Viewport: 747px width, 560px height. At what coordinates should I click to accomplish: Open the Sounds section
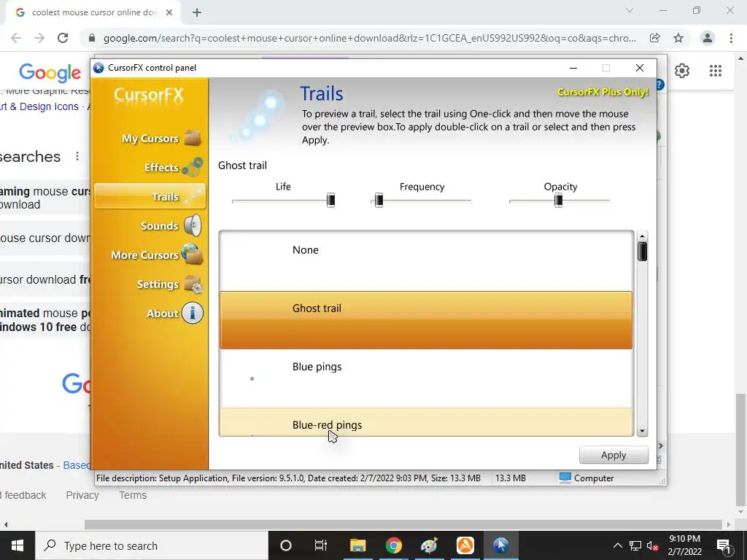[x=150, y=226]
